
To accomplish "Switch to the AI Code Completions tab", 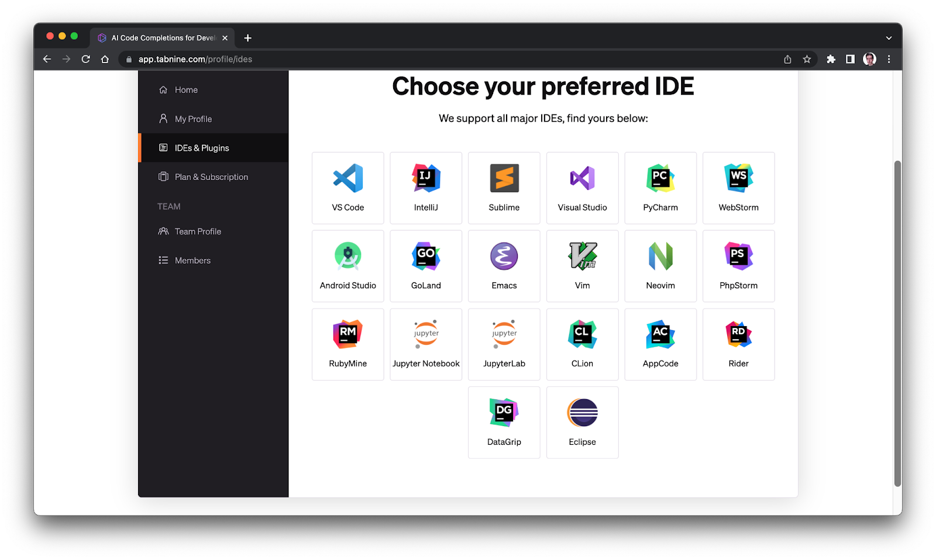I will [x=162, y=38].
